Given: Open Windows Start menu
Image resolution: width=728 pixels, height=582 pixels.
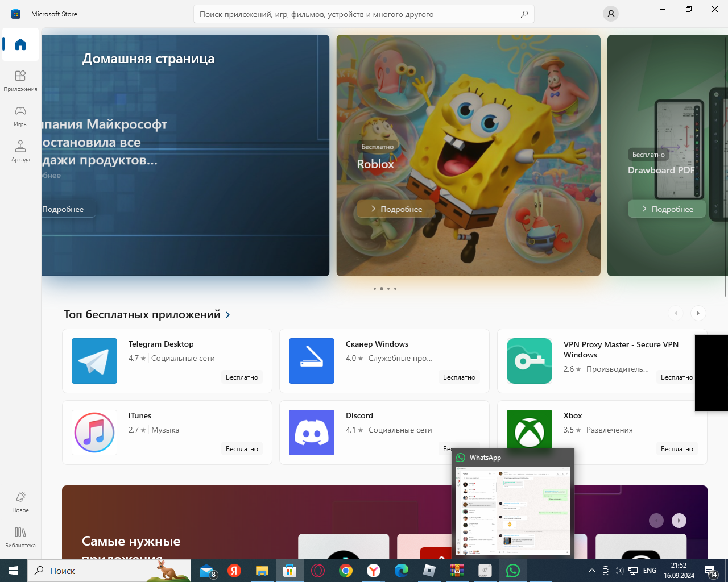Looking at the screenshot, I should coord(14,571).
